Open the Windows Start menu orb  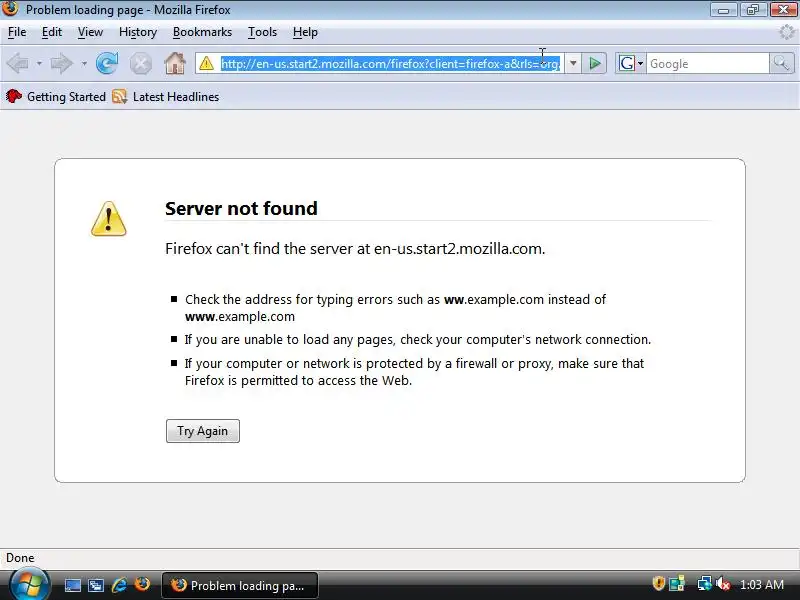point(30,585)
